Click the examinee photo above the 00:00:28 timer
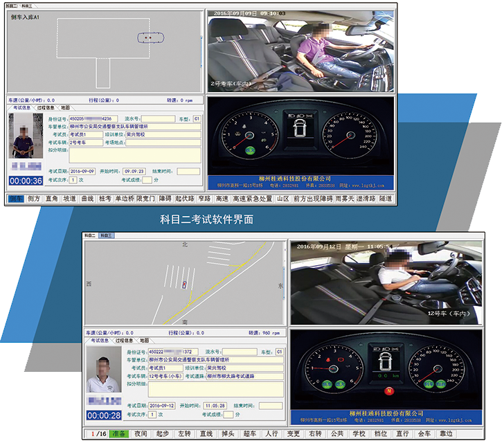This screenshot has height=441, width=504. point(103,372)
